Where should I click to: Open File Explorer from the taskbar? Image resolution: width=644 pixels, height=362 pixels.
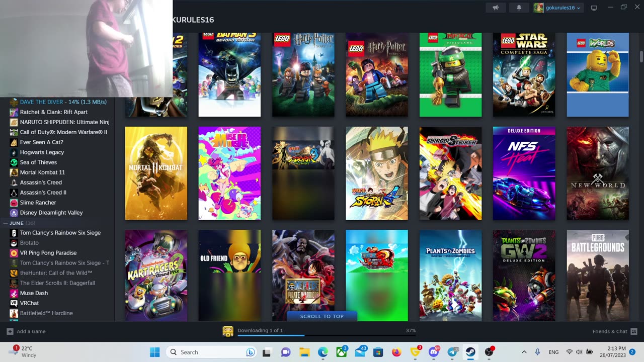point(304,352)
